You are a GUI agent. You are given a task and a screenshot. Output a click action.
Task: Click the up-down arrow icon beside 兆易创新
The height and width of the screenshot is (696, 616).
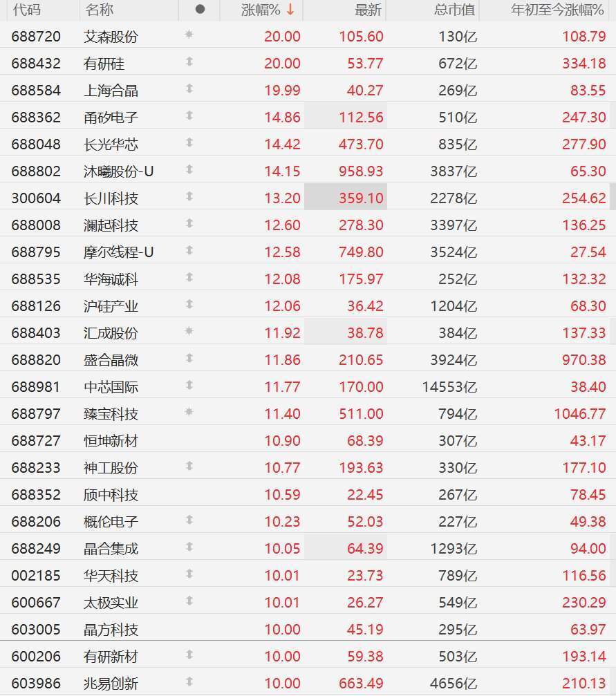pyautogui.click(x=189, y=681)
